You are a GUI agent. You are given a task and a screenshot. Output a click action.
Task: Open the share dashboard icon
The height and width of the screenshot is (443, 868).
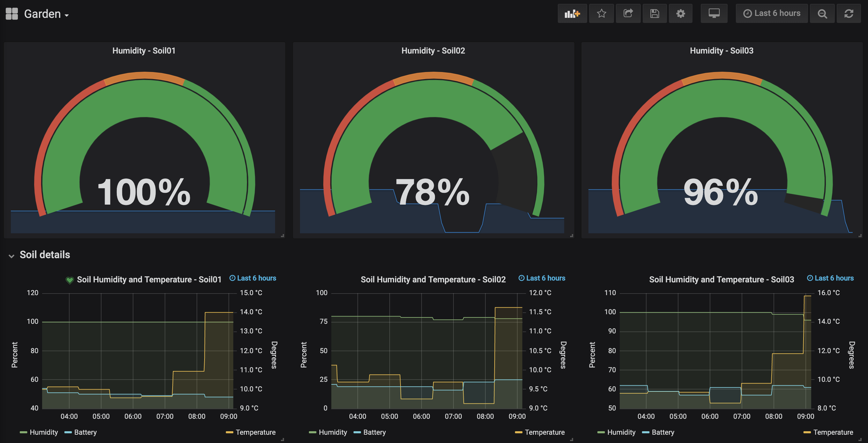click(x=628, y=13)
